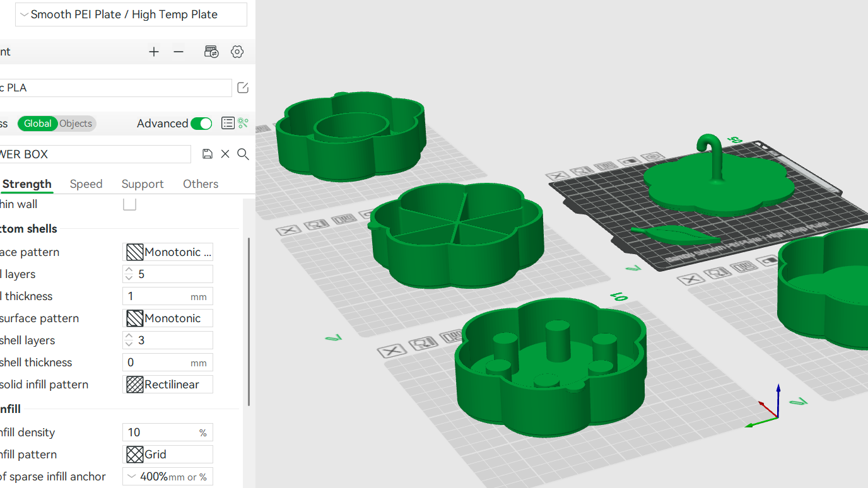This screenshot has width=868, height=488.
Task: Open the Rectilinear solid infill pattern dropdown
Action: coord(168,385)
